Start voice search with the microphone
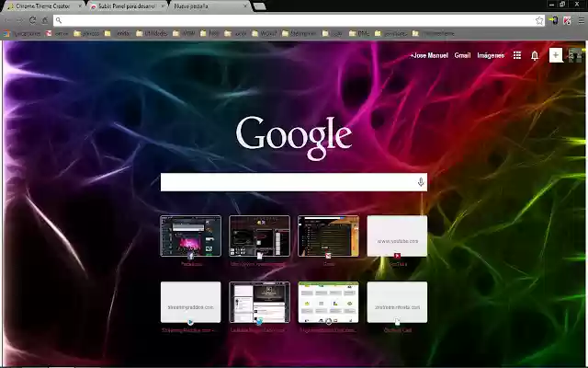This screenshot has width=588, height=368. tap(421, 182)
